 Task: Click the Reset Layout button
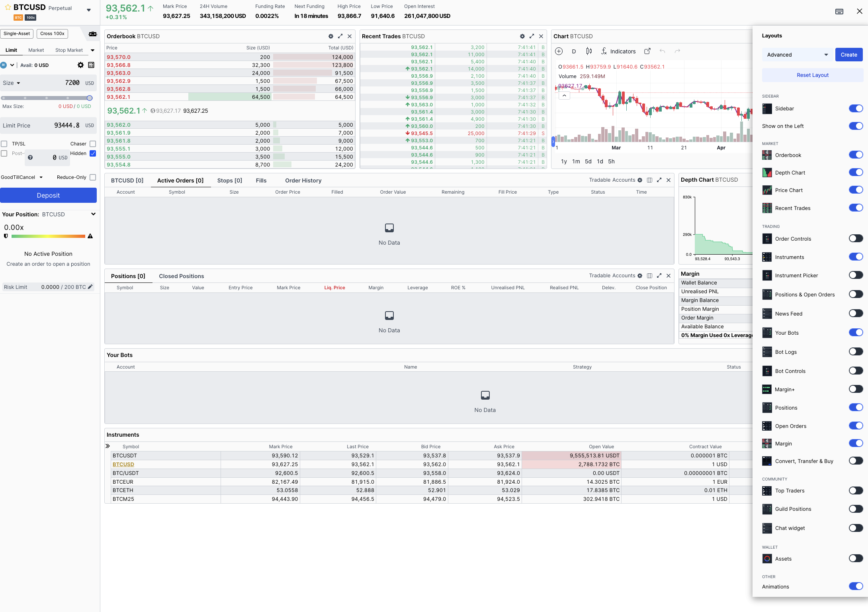point(813,75)
